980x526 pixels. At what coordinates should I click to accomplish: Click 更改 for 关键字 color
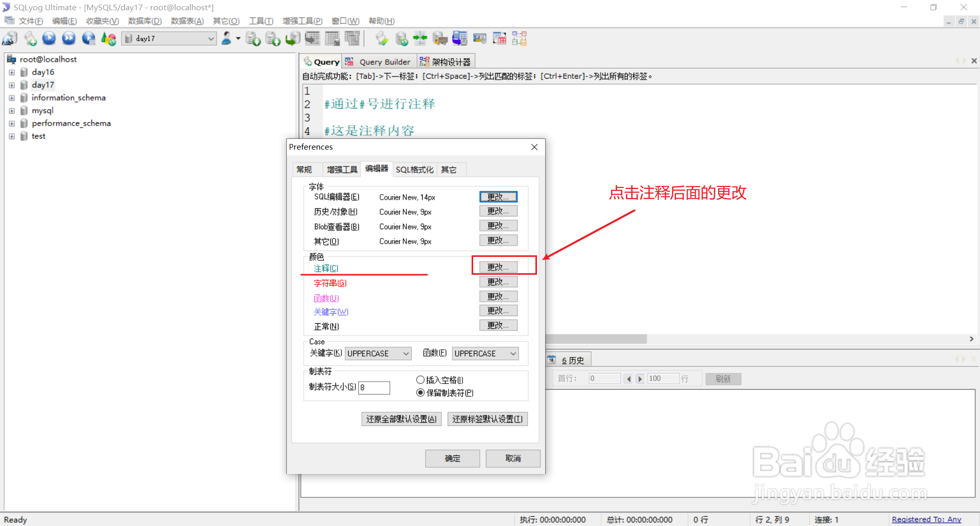[x=498, y=310]
